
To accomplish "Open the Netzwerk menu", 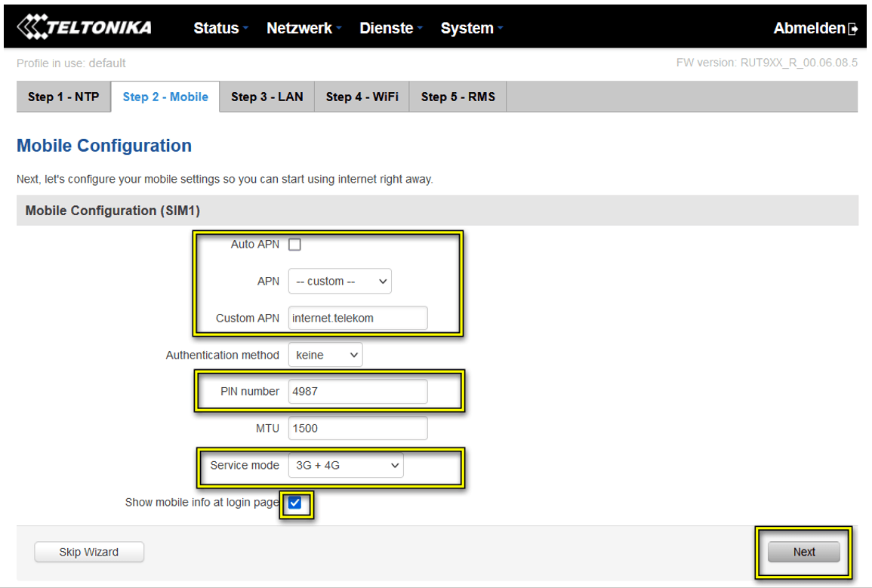I will (304, 29).
